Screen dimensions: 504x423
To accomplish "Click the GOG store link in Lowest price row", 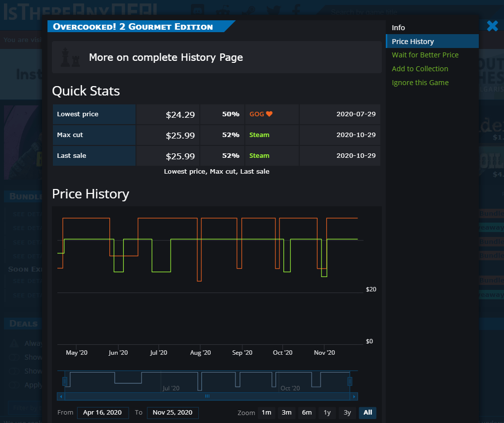I will [257, 114].
